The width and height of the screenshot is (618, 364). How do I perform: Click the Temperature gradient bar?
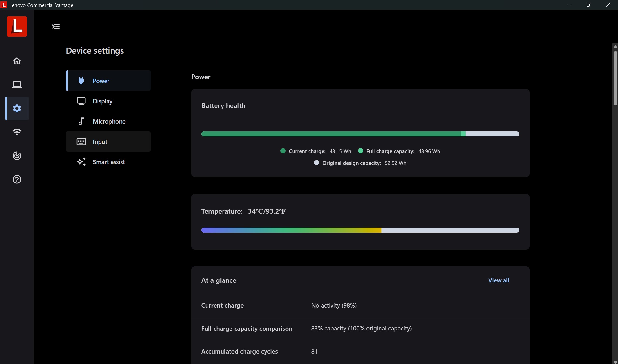pyautogui.click(x=360, y=230)
